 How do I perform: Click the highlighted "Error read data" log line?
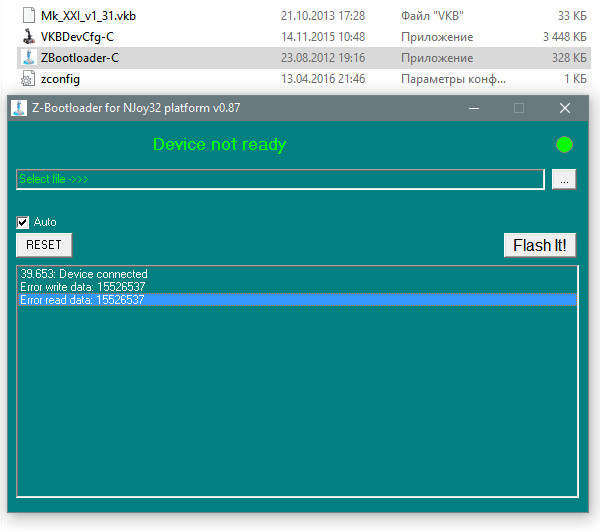pos(82,300)
